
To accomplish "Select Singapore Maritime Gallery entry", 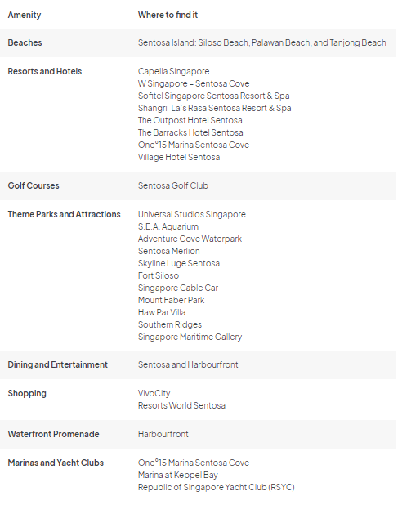I will [x=190, y=337].
